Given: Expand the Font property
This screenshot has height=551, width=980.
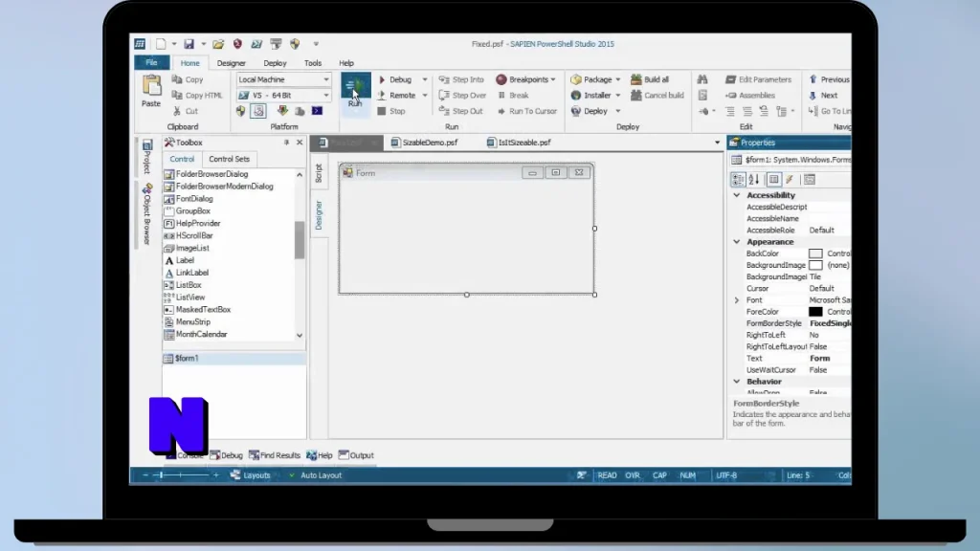Looking at the screenshot, I should pyautogui.click(x=737, y=300).
